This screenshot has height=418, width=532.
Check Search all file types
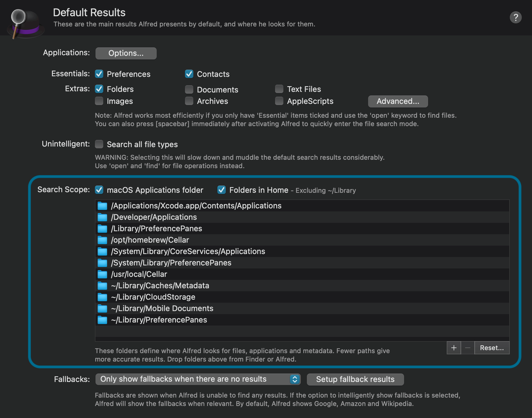99,144
